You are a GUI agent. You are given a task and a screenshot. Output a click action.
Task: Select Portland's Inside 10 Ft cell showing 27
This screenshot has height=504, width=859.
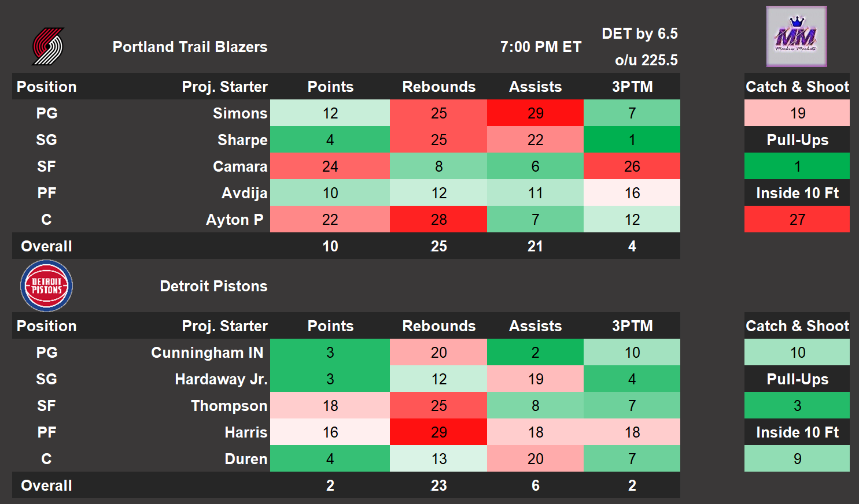(x=797, y=220)
